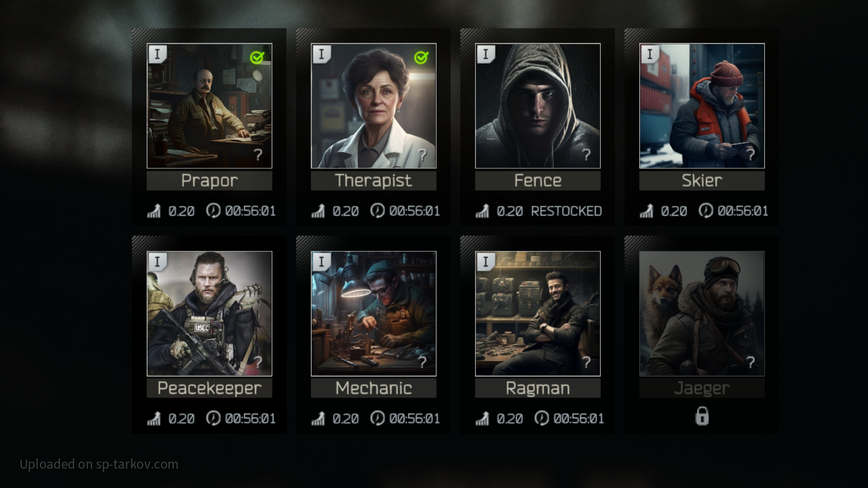Open Fence's hooded portrait
The image size is (868, 488).
click(538, 106)
